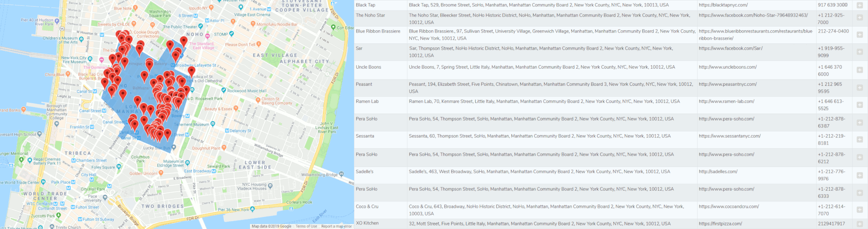This screenshot has width=868, height=229.
Task: Open the blacktapnyc.com website link
Action: pyautogui.click(x=723, y=5)
